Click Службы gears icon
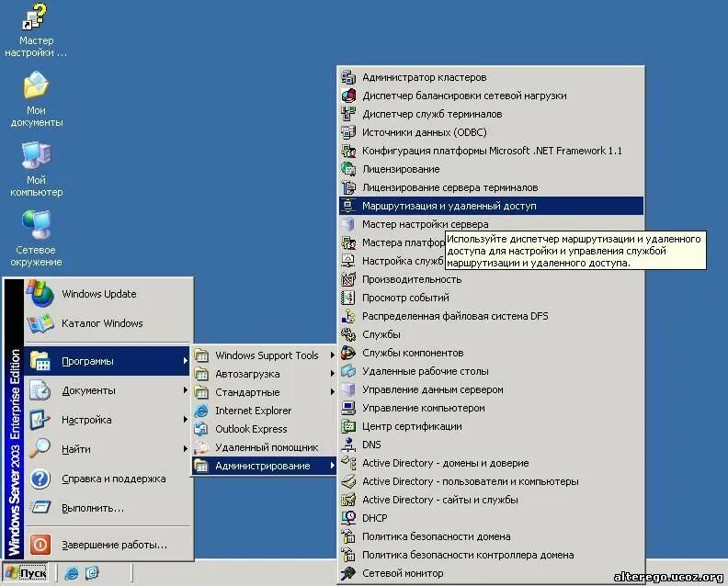728x586 pixels. point(348,334)
